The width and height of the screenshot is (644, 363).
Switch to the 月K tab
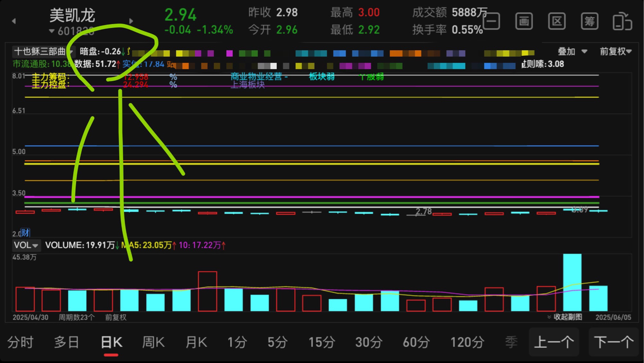196,342
